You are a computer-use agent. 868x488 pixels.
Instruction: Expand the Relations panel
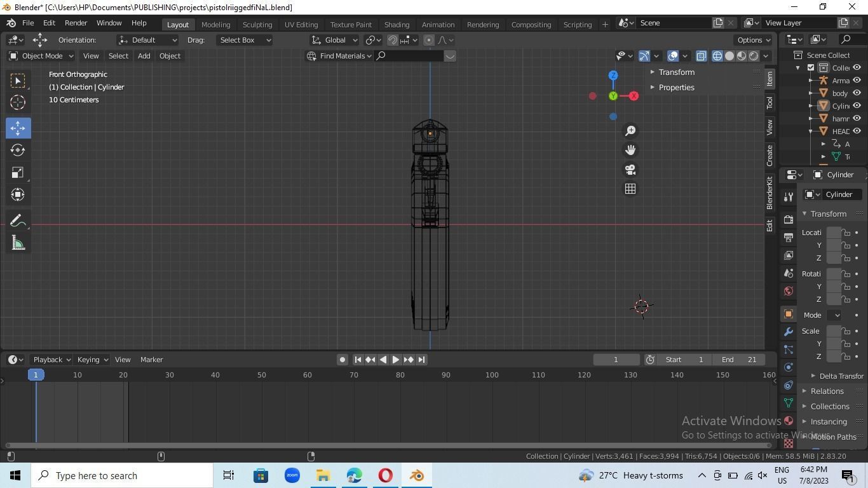pyautogui.click(x=827, y=391)
